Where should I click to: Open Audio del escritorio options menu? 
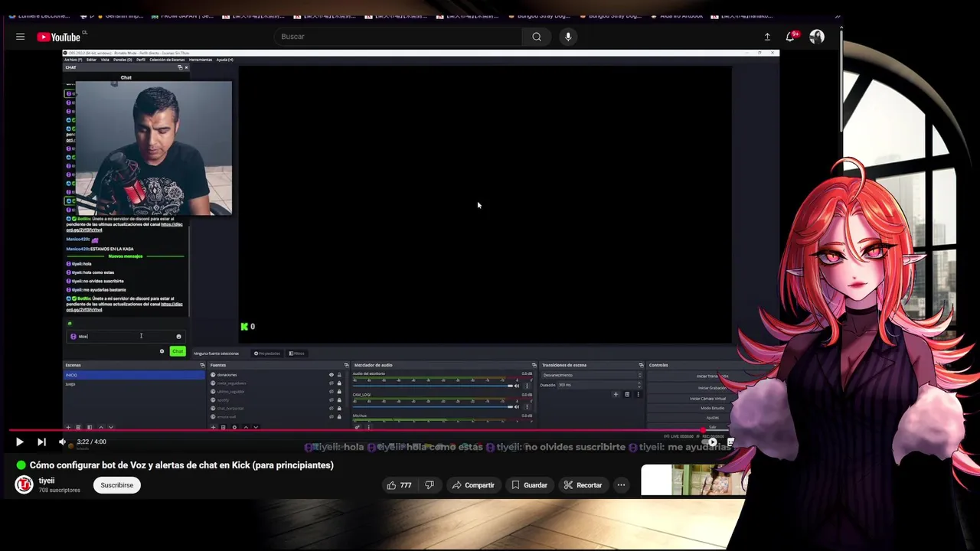pyautogui.click(x=527, y=386)
